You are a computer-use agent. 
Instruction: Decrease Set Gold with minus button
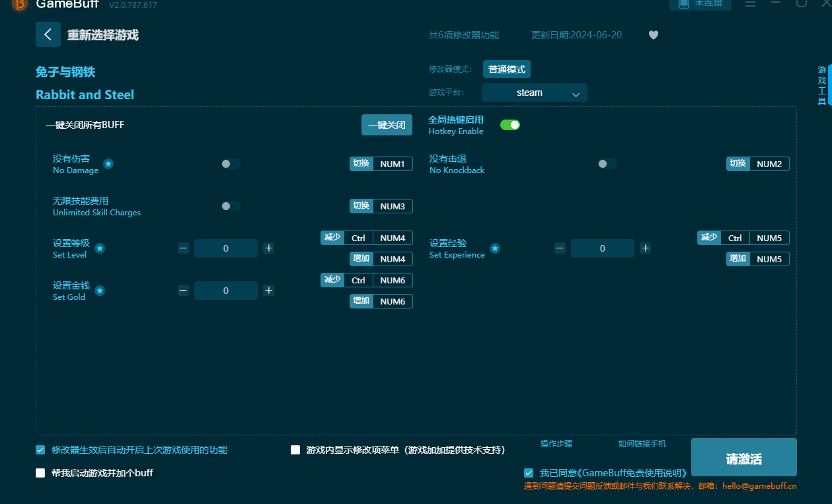click(184, 291)
